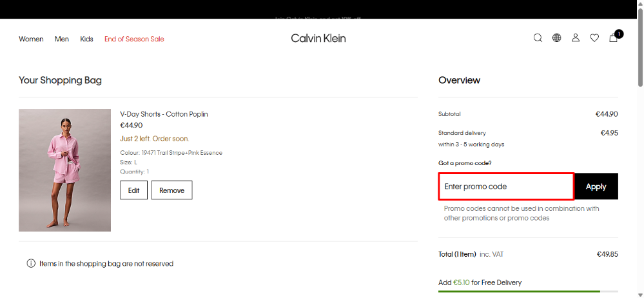Click 'Colour: 19471 Trail Stripe+Pink Essence' text
This screenshot has height=298, width=644.
[171, 153]
